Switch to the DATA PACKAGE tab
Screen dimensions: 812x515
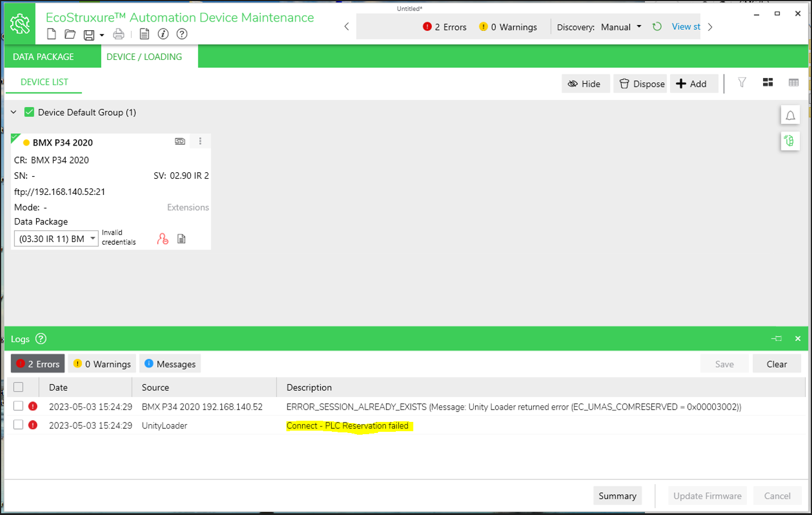point(44,57)
